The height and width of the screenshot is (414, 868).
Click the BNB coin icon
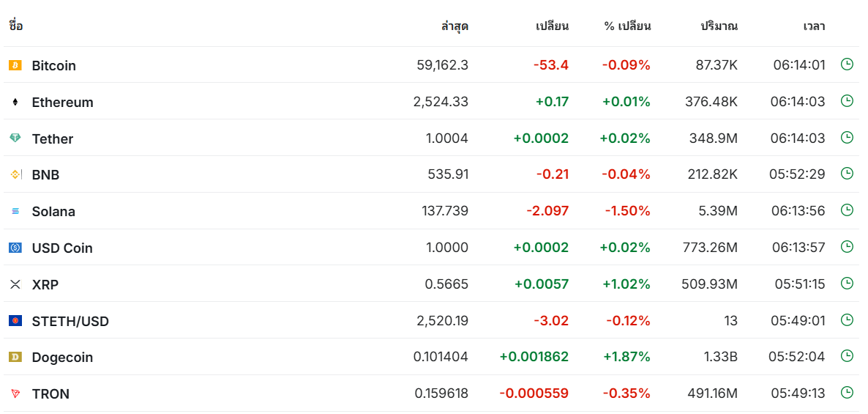15,174
